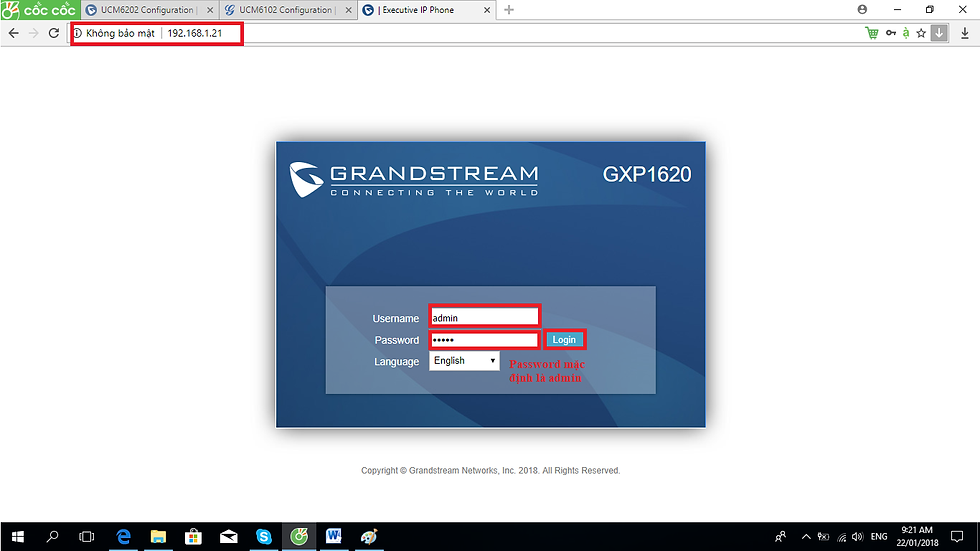Open the Paint app from the taskbar
The width and height of the screenshot is (980, 551).
369,537
